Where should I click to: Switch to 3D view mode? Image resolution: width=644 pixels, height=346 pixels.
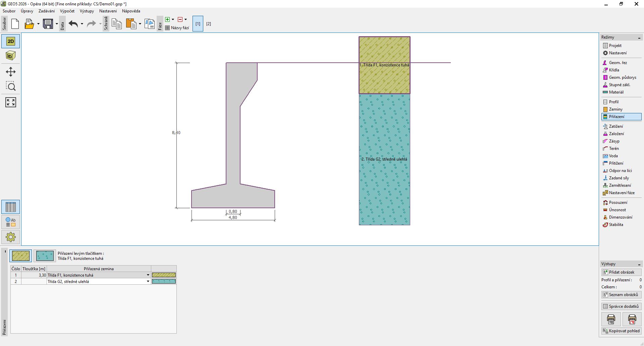pyautogui.click(x=11, y=56)
